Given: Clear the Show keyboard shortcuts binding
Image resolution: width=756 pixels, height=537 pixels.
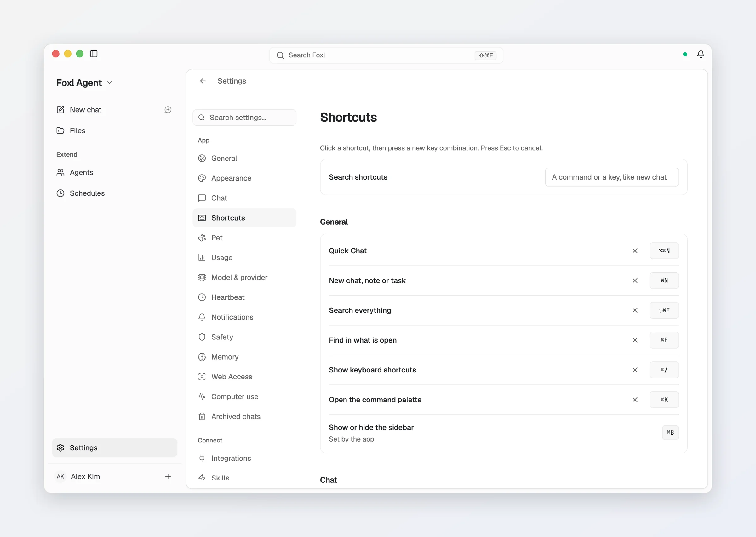Looking at the screenshot, I should (635, 370).
